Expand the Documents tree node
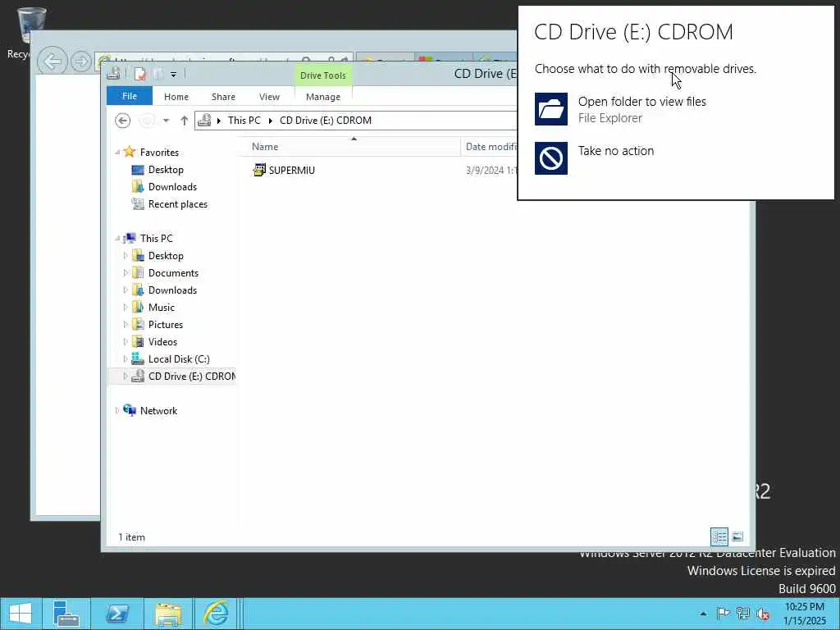 click(126, 273)
